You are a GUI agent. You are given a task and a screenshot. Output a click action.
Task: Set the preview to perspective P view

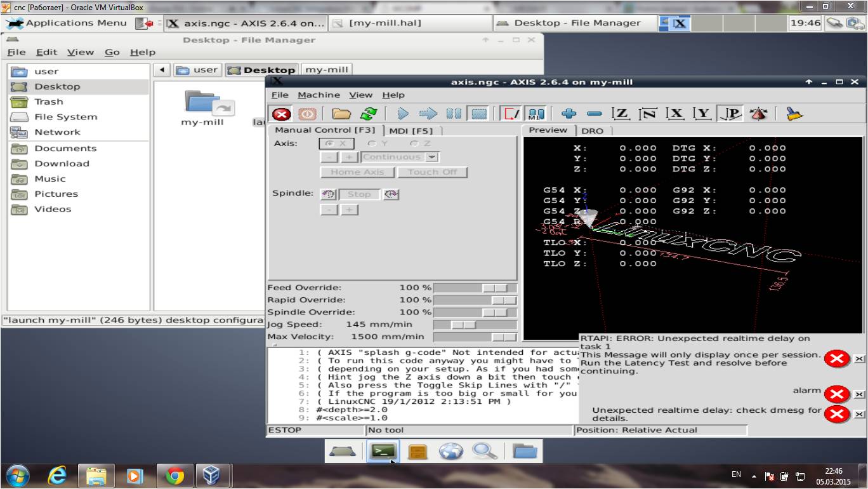731,114
